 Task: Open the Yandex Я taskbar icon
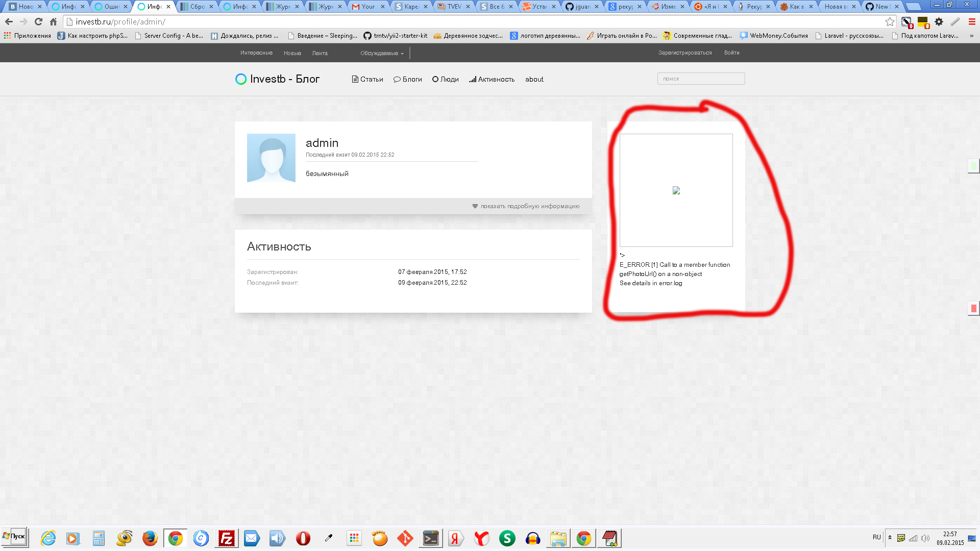(456, 538)
